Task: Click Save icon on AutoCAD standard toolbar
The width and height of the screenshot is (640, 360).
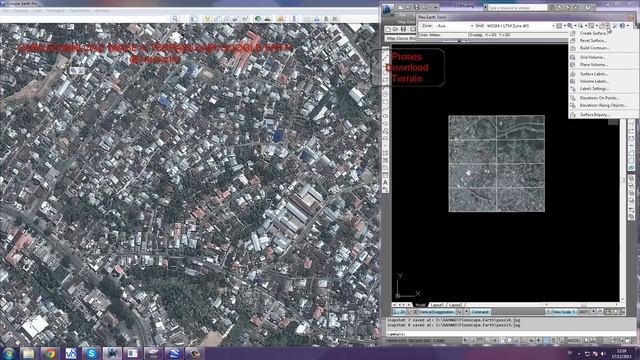Action: tap(403, 29)
